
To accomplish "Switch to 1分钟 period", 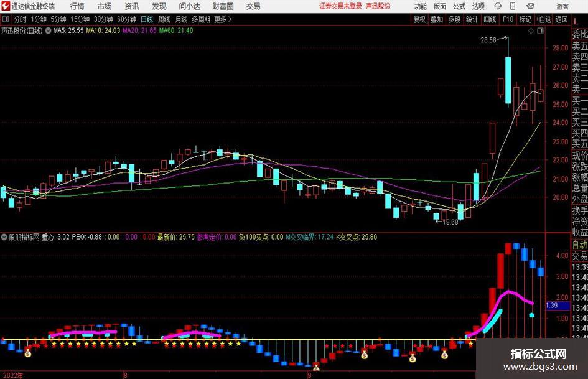I will coord(39,19).
